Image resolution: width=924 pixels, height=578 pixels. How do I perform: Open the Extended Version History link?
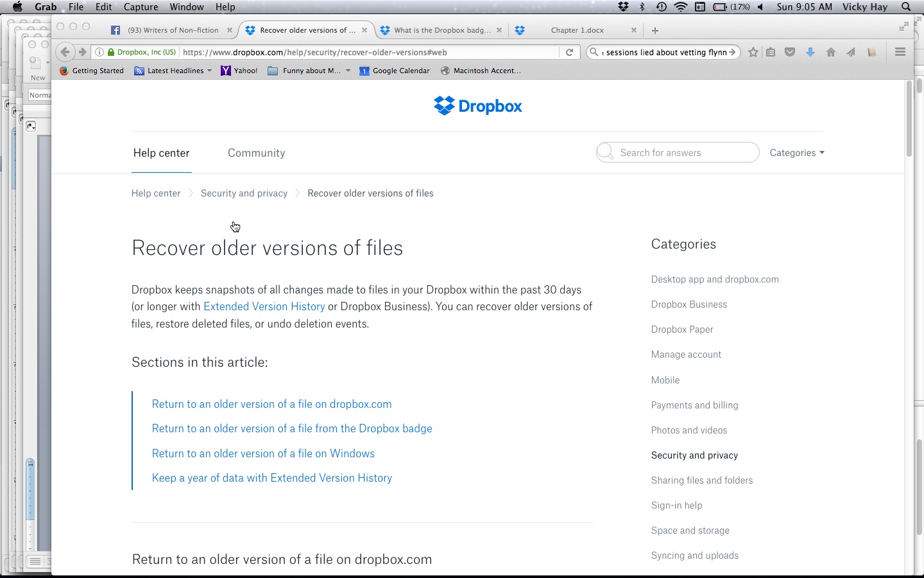click(264, 307)
